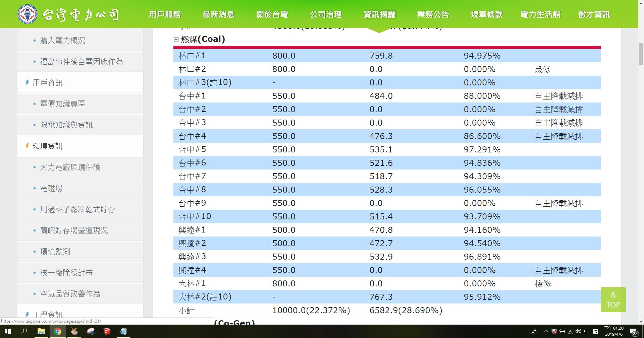The width and height of the screenshot is (644, 338).
Task: Open network Wi-Fi status in tray
Action: click(x=570, y=331)
